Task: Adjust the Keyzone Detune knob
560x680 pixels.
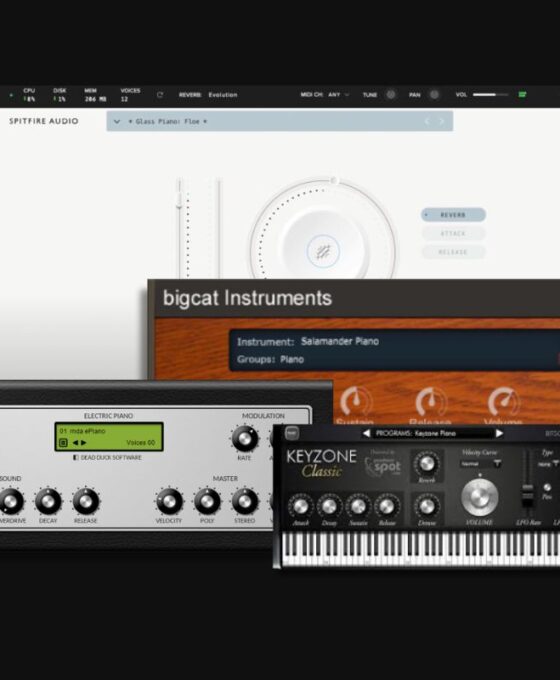Action: 426,506
